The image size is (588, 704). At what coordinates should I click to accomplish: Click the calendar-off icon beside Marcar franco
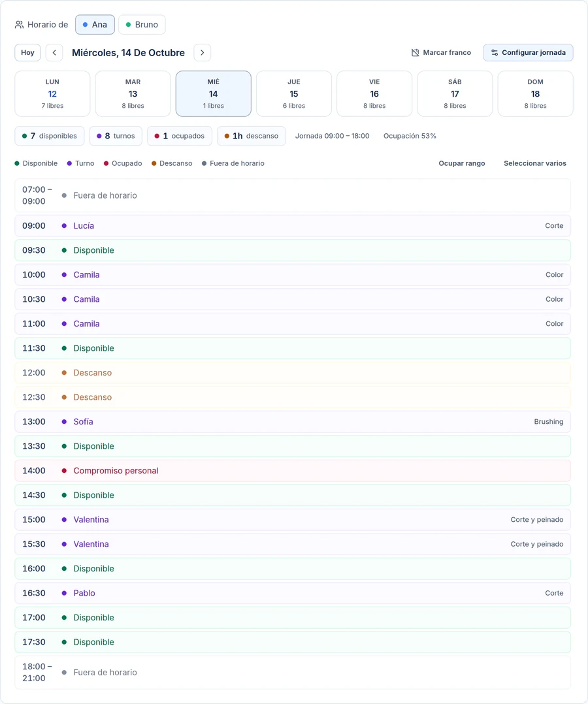click(x=415, y=52)
